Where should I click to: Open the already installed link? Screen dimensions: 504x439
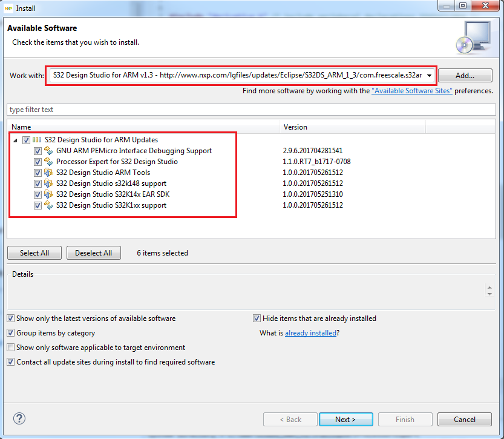(310, 333)
